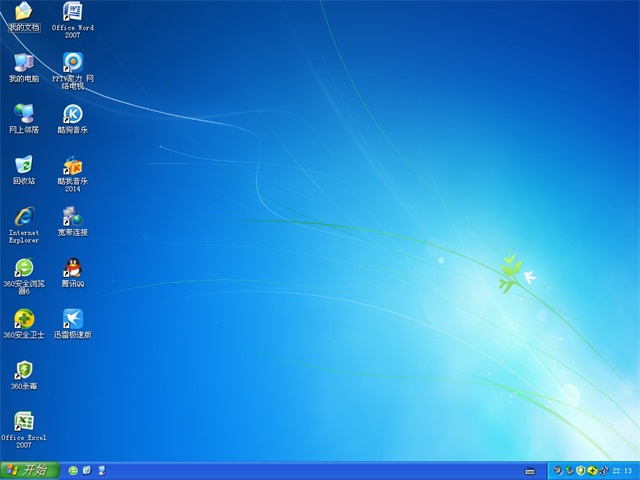Open the Office Word 2007 shortcut
The image size is (640, 480).
tap(73, 12)
